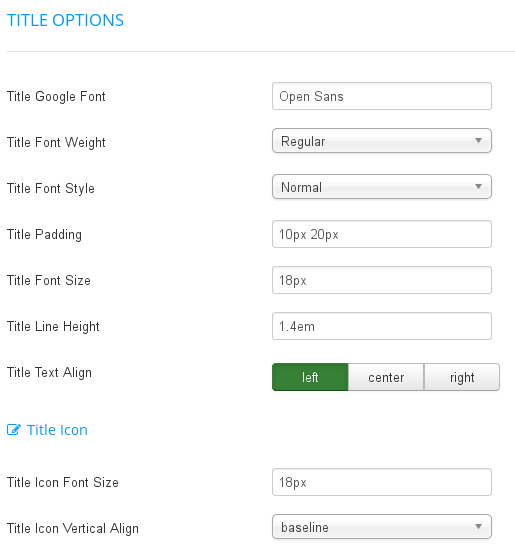The width and height of the screenshot is (515, 554).
Task: Click the Title Font Weight label text
Action: click(56, 142)
